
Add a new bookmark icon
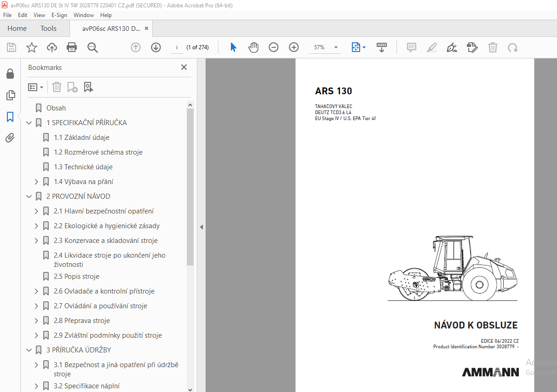pos(72,87)
